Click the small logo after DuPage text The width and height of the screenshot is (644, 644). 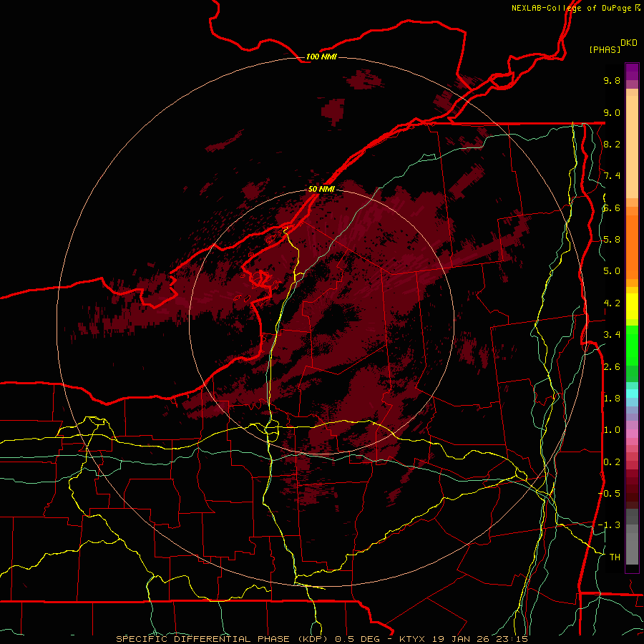(638, 8)
